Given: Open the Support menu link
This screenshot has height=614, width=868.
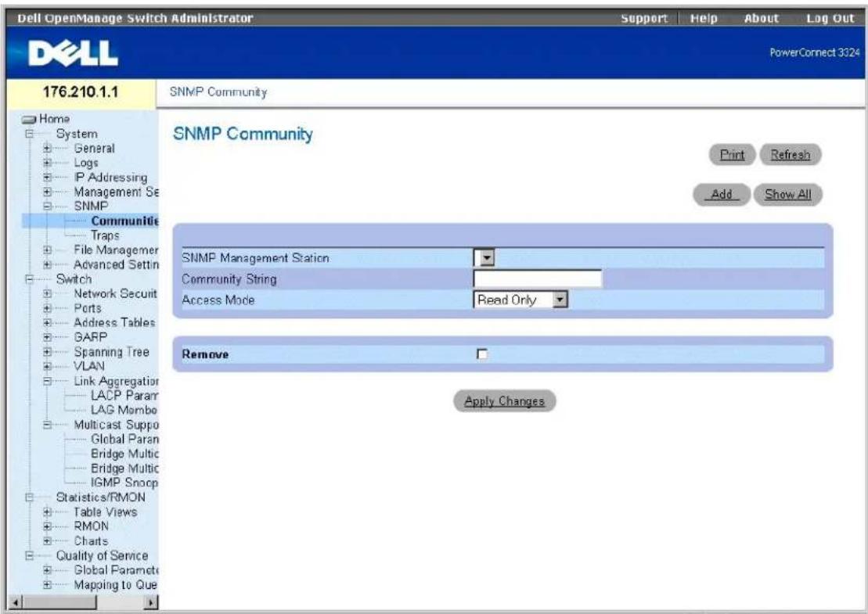Looking at the screenshot, I should (x=644, y=18).
